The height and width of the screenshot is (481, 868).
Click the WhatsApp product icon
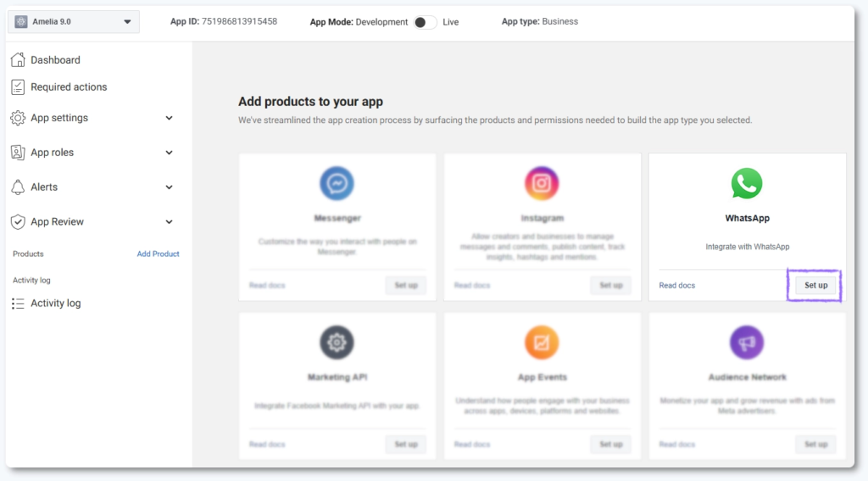pyautogui.click(x=747, y=183)
